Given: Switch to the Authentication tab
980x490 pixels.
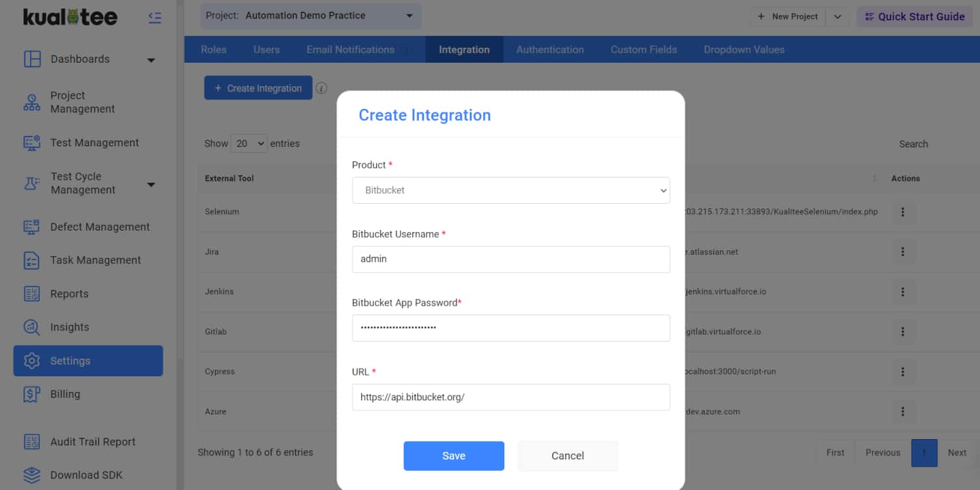Looking at the screenshot, I should point(549,50).
